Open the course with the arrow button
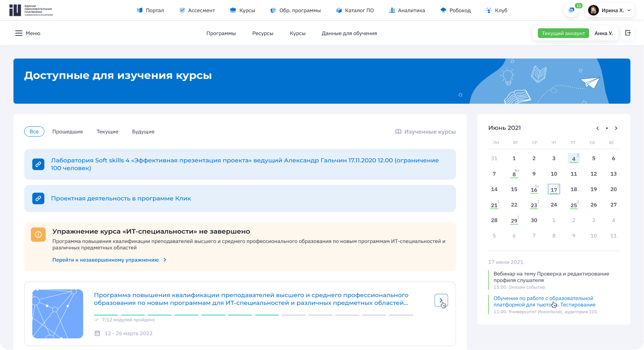The image size is (644, 350). [441, 300]
